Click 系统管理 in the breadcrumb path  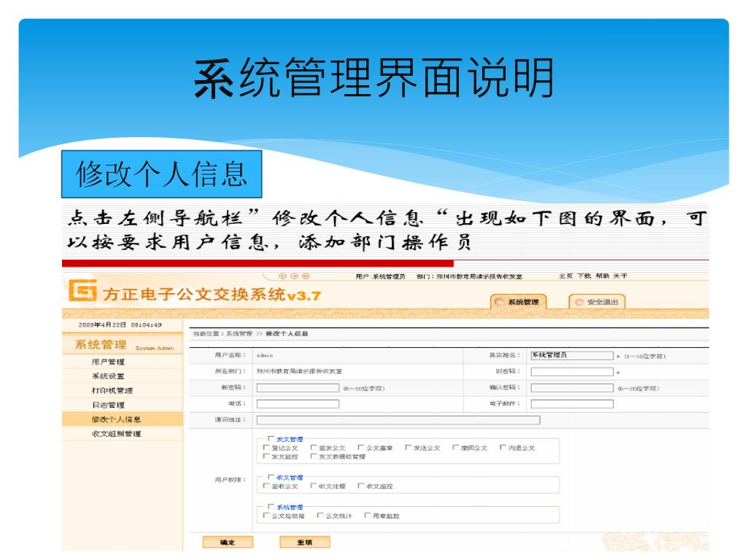(x=239, y=334)
